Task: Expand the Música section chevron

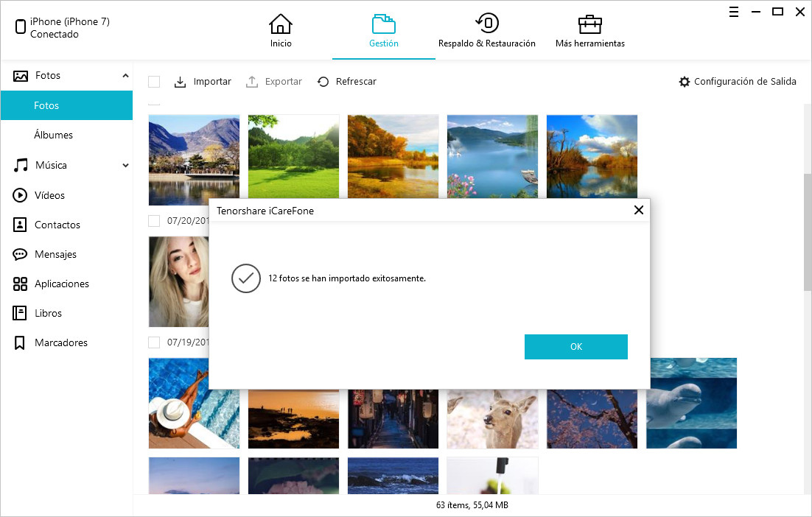Action: (x=125, y=166)
